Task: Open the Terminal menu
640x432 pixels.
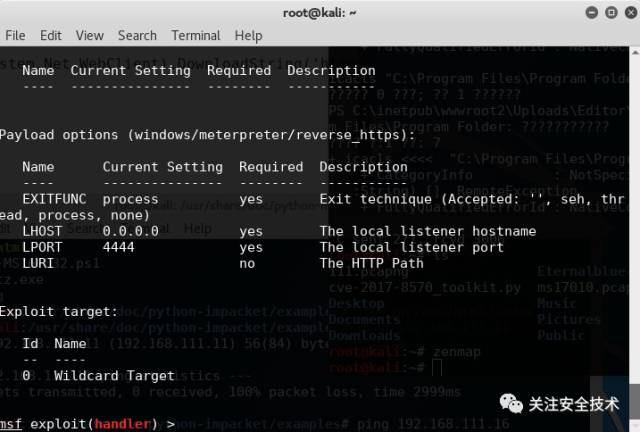Action: (195, 35)
